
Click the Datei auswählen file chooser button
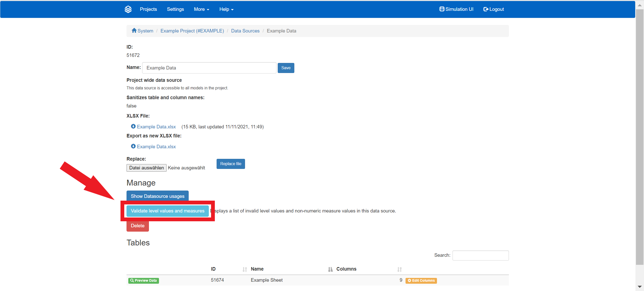(146, 168)
